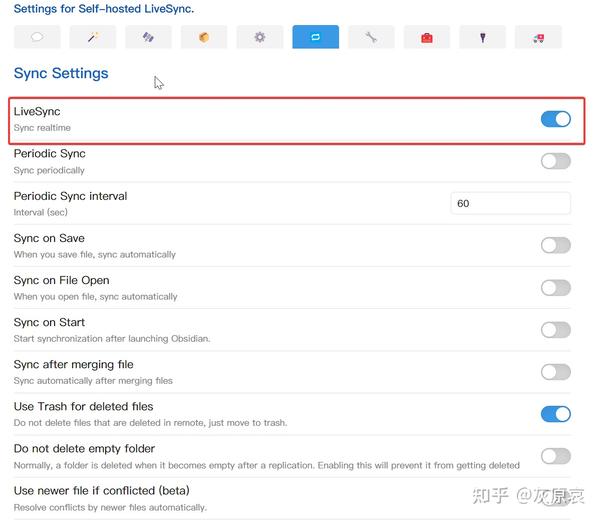This screenshot has height=520, width=600.
Task: Open the plug customization sync tab
Action: pos(483,37)
